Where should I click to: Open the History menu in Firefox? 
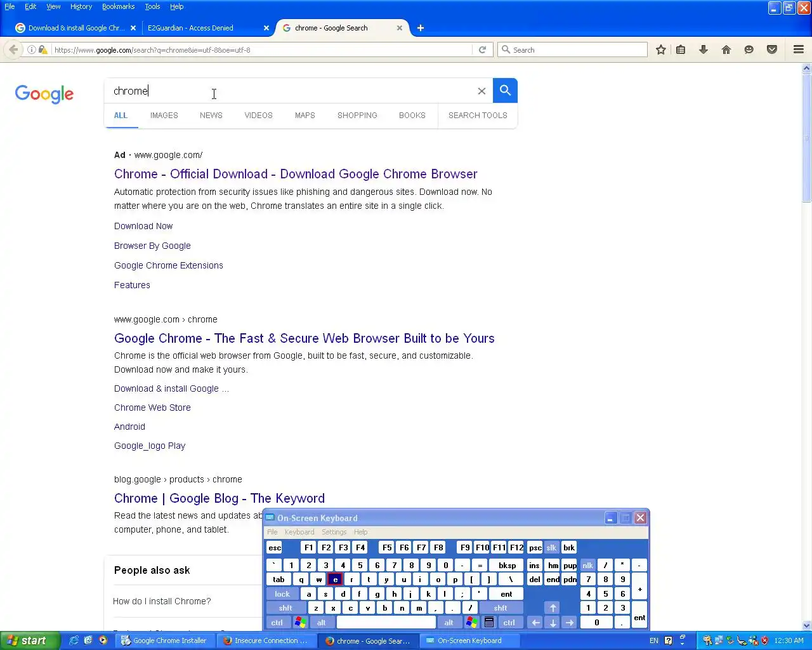click(x=81, y=6)
